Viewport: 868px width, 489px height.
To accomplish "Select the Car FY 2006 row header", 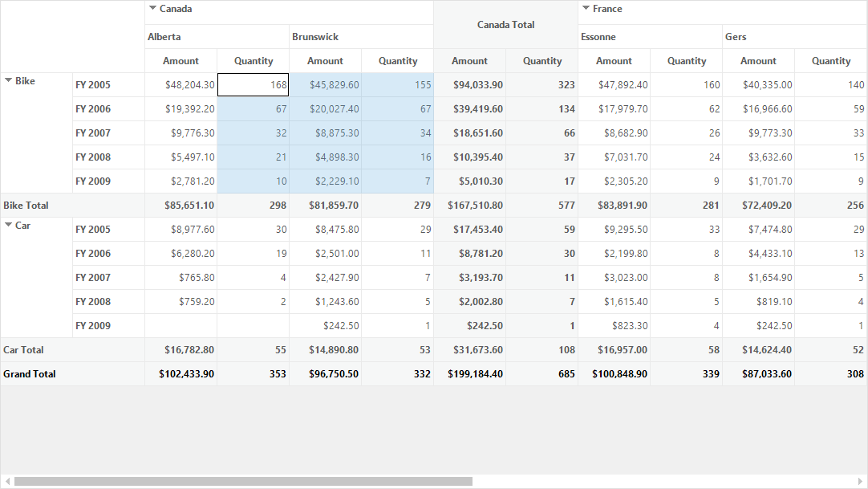I will (x=108, y=253).
